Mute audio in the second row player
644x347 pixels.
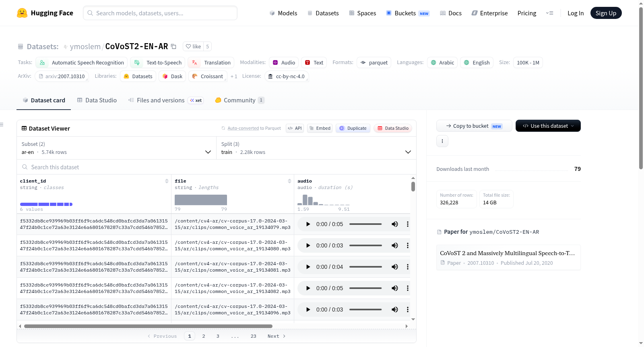coord(395,245)
